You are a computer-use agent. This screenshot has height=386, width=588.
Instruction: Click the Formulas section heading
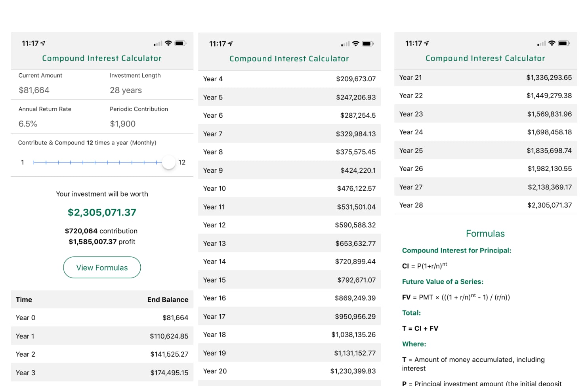click(485, 233)
